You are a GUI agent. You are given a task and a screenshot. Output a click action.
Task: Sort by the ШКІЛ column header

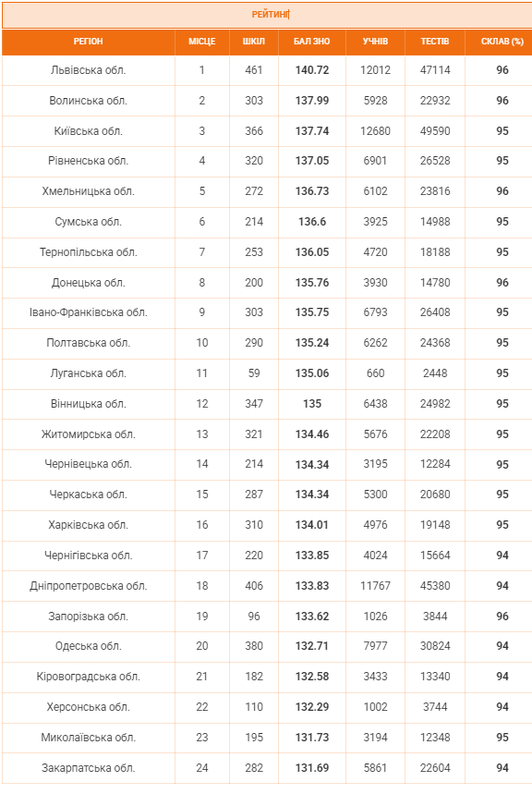point(254,42)
